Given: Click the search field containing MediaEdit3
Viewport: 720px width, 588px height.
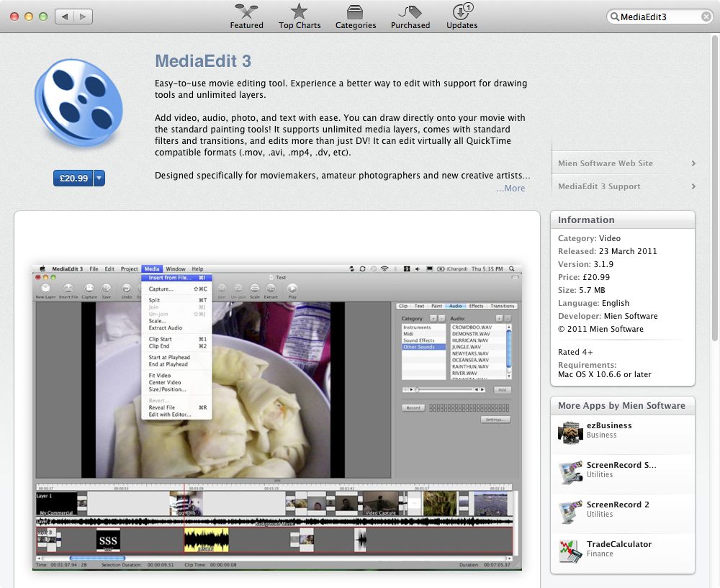Looking at the screenshot, I should click(x=660, y=17).
